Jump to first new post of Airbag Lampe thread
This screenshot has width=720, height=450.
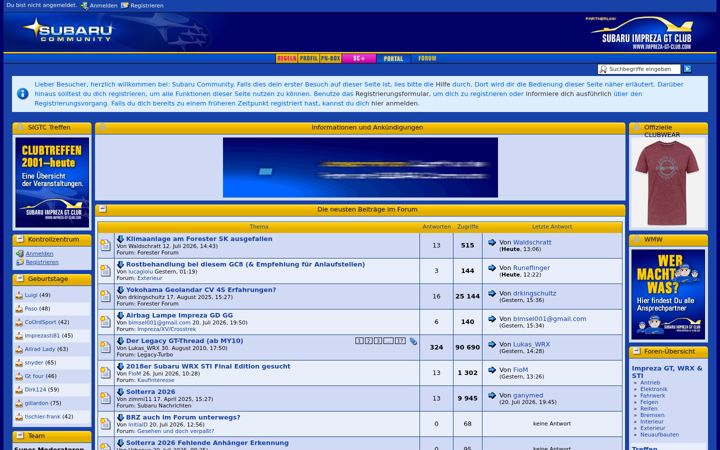(x=120, y=315)
